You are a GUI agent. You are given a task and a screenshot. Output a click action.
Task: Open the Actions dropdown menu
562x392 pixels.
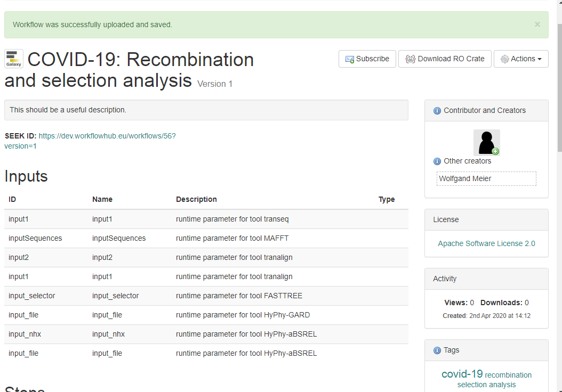point(521,59)
